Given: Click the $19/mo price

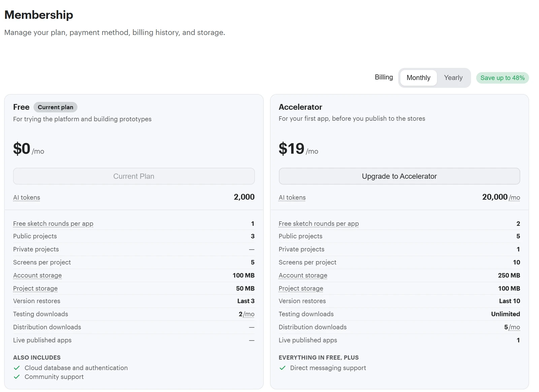Looking at the screenshot, I should [298, 149].
